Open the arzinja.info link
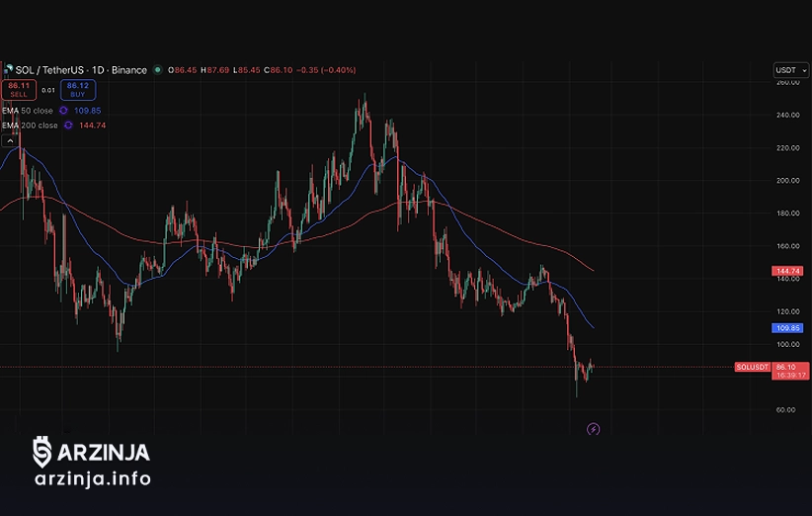The width and height of the screenshot is (812, 516). pyautogui.click(x=92, y=480)
